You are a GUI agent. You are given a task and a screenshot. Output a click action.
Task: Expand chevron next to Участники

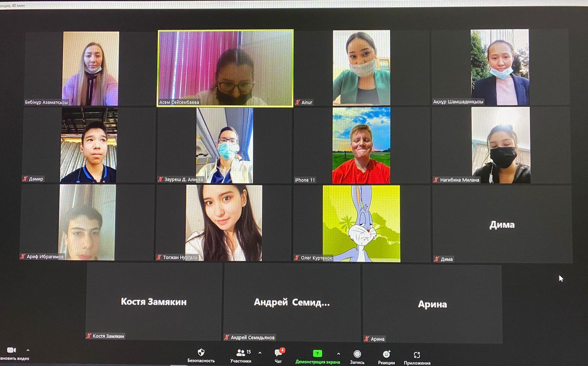coord(260,353)
